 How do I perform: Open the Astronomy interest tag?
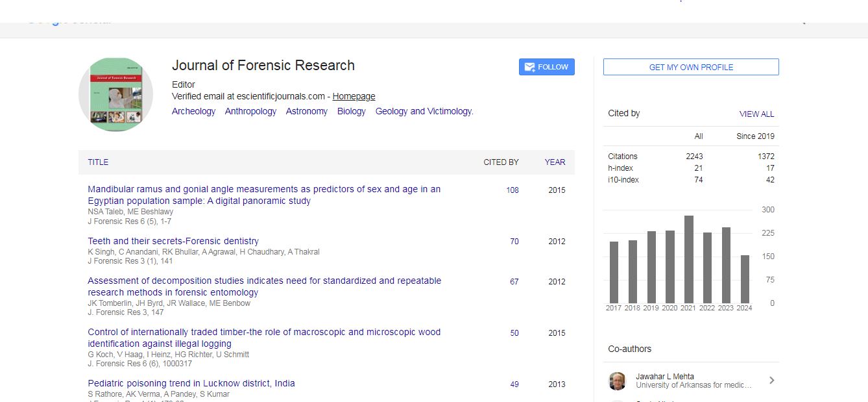click(306, 111)
